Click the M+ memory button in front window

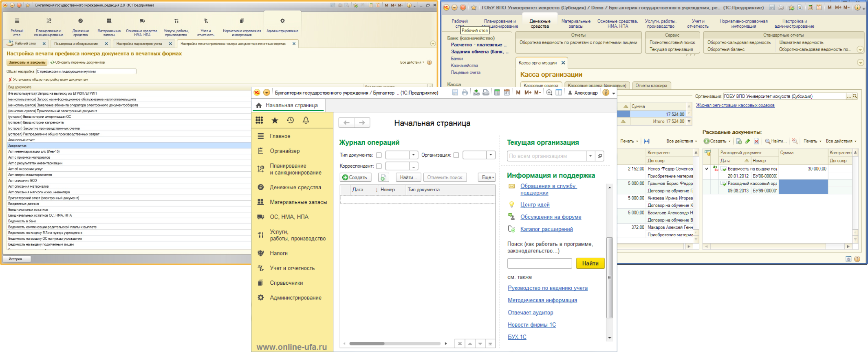(528, 93)
